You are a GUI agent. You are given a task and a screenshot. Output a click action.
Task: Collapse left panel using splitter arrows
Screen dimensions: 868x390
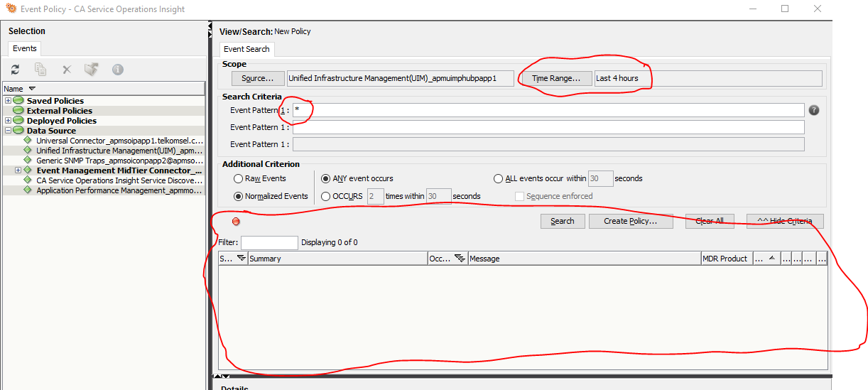pyautogui.click(x=210, y=26)
